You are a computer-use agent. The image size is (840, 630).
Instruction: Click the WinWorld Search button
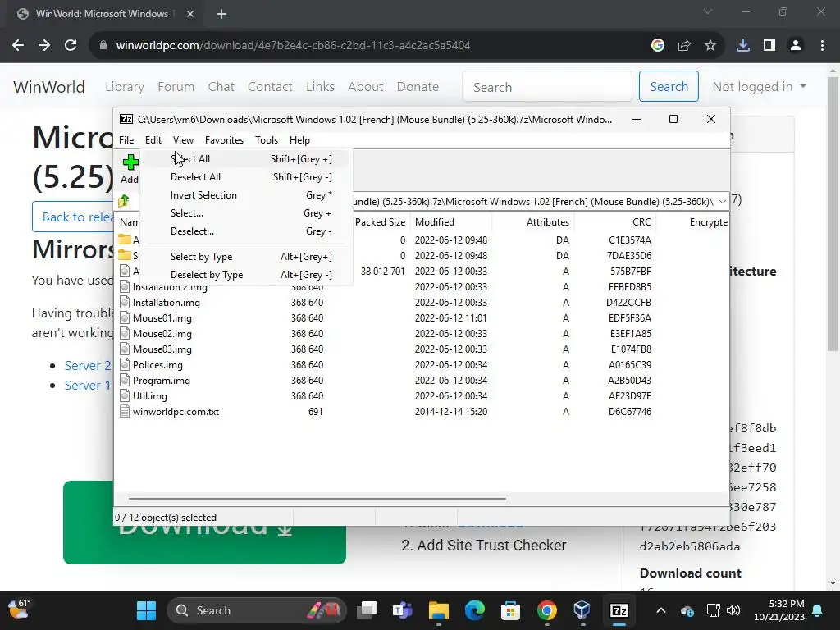point(669,86)
